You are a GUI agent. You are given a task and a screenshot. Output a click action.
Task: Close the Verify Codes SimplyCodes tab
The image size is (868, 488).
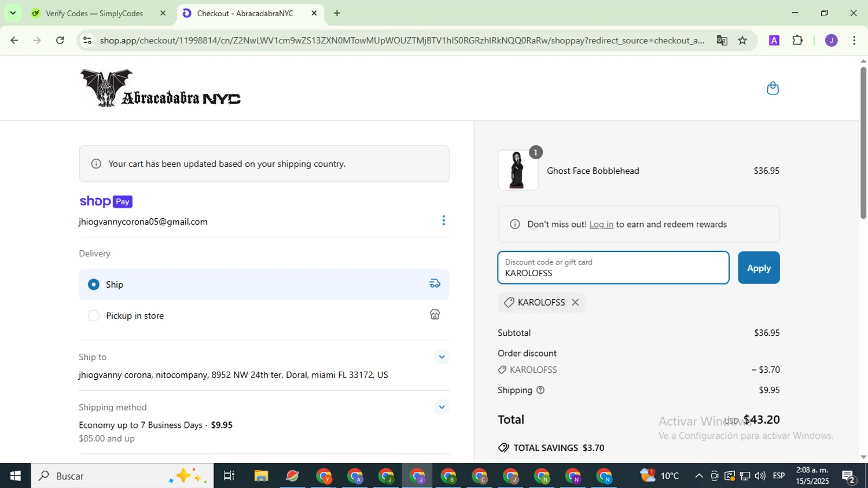point(163,13)
